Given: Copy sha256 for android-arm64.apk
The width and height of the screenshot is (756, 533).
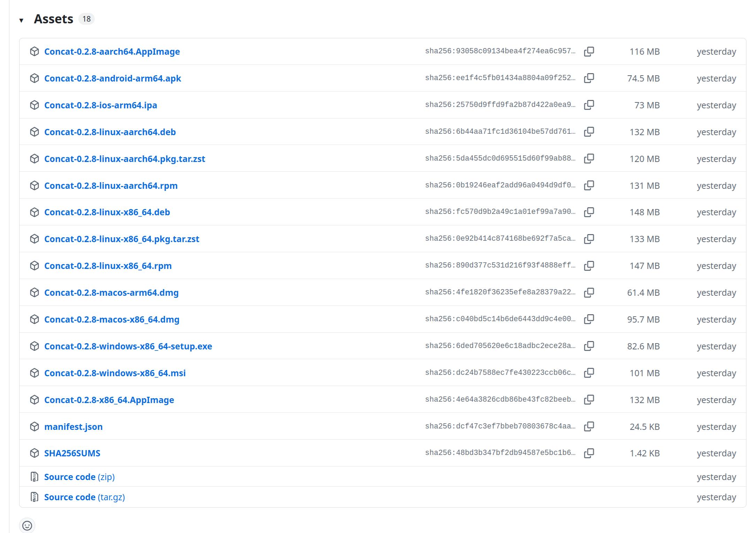Looking at the screenshot, I should (x=589, y=78).
